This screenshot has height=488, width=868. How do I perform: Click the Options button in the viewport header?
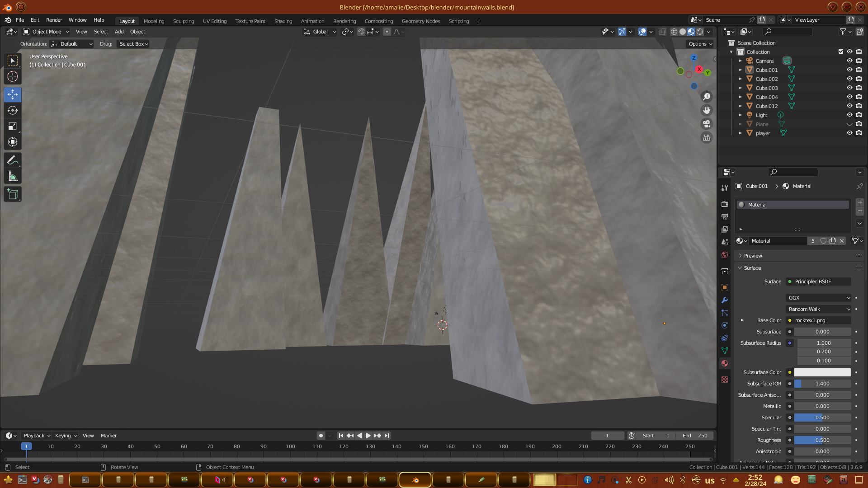[x=700, y=44]
